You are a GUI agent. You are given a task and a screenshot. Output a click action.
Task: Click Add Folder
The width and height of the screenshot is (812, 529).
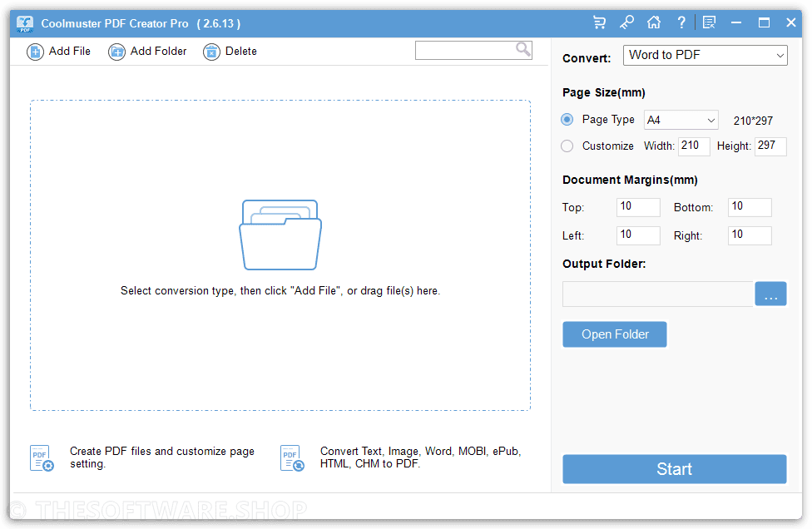click(147, 52)
